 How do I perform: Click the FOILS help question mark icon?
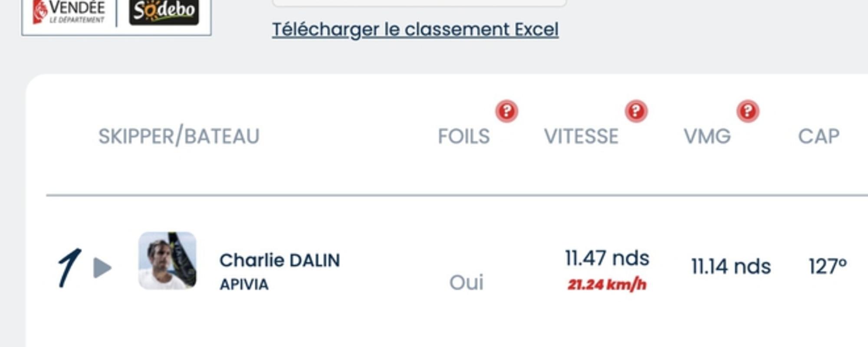point(506,111)
